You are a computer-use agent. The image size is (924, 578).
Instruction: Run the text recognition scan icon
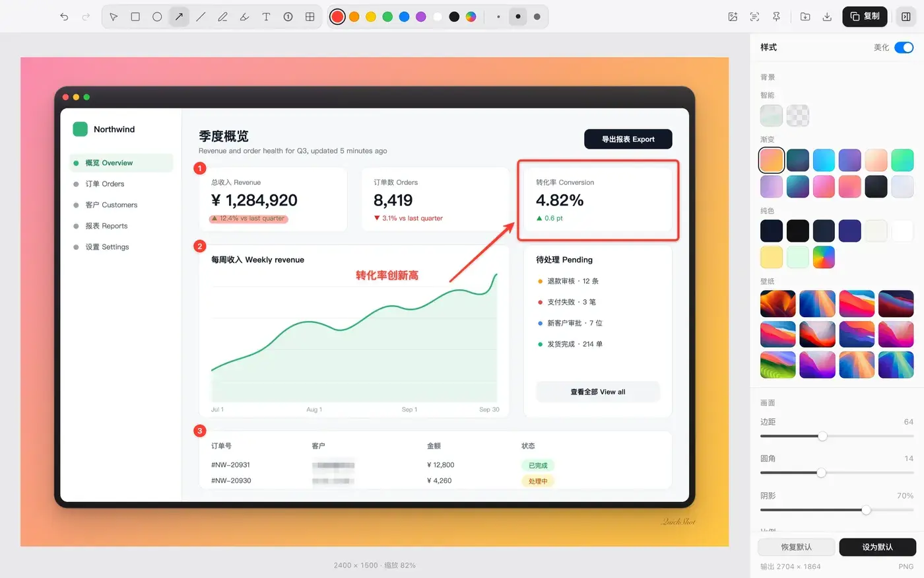754,17
